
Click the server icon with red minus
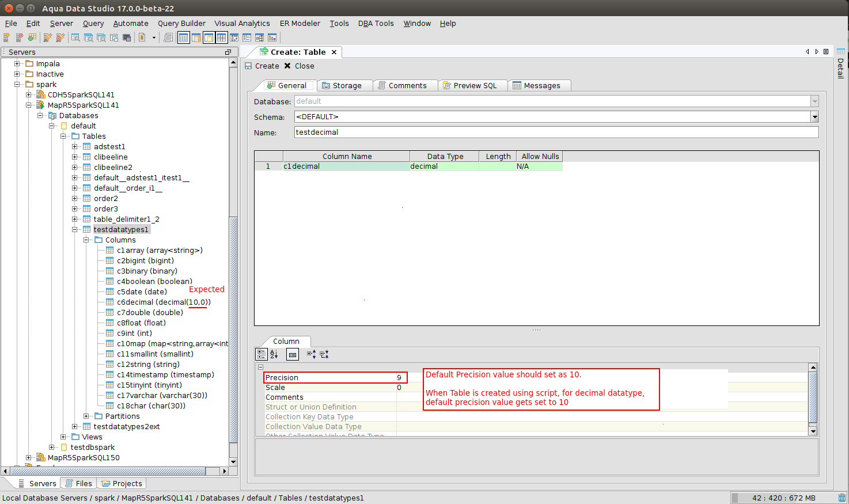[20, 37]
